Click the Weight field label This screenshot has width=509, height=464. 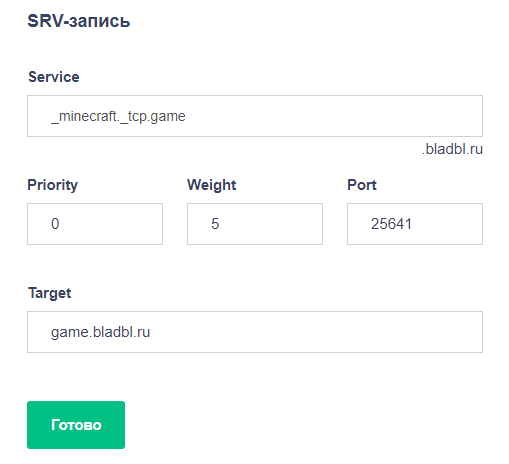pos(211,185)
